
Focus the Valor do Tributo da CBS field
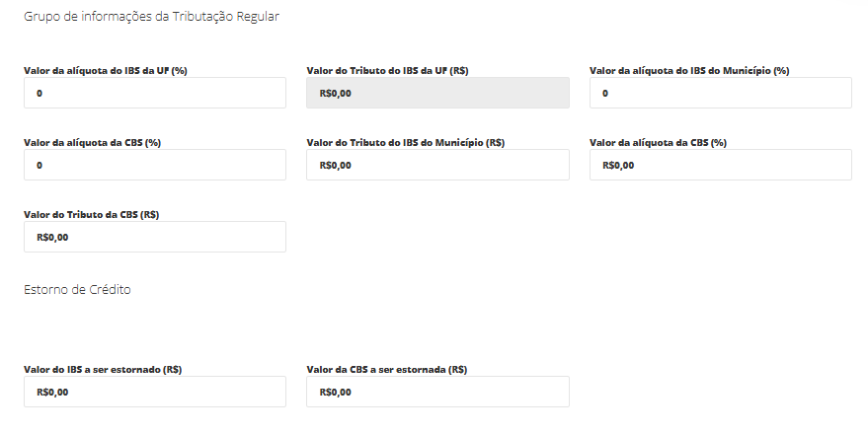click(x=154, y=237)
